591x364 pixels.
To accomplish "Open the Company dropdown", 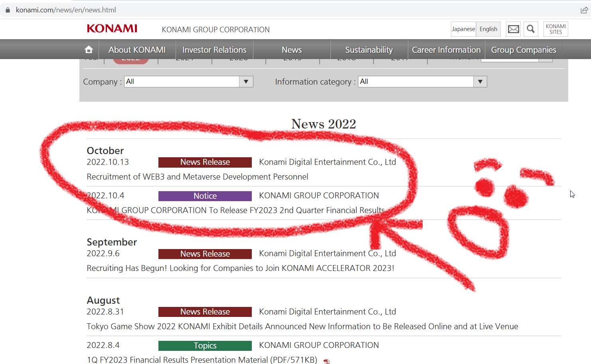I will [189, 81].
